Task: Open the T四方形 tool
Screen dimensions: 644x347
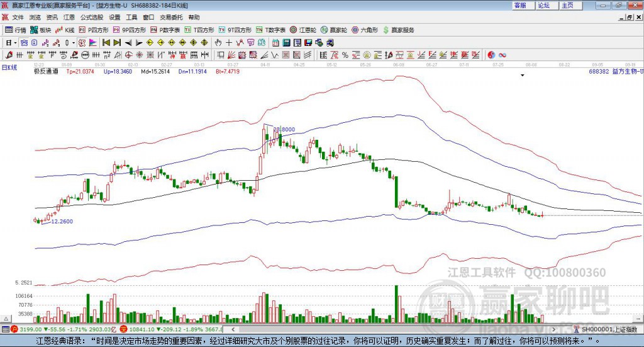Action: [199, 30]
